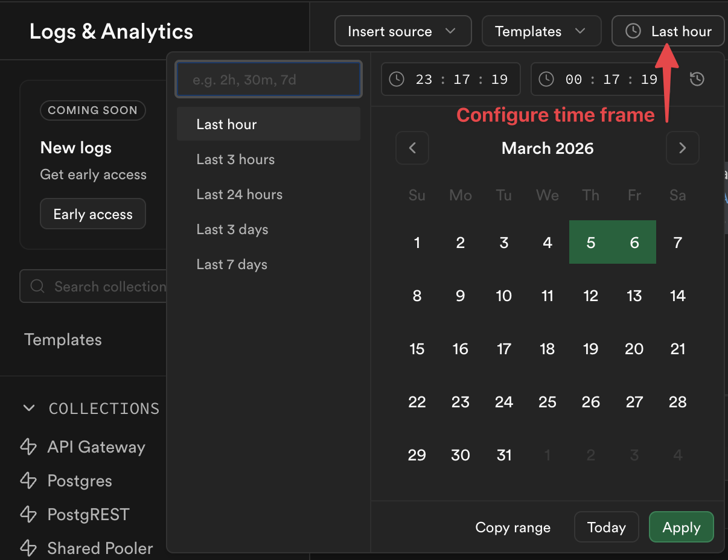
Task: Click the Today button
Action: pos(606,527)
